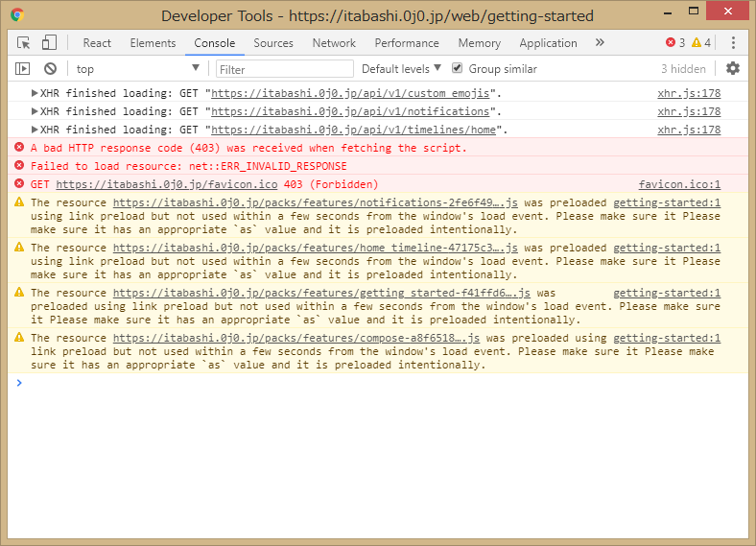756x546 pixels.
Task: Show the console sidebar panel
Action: click(x=23, y=69)
